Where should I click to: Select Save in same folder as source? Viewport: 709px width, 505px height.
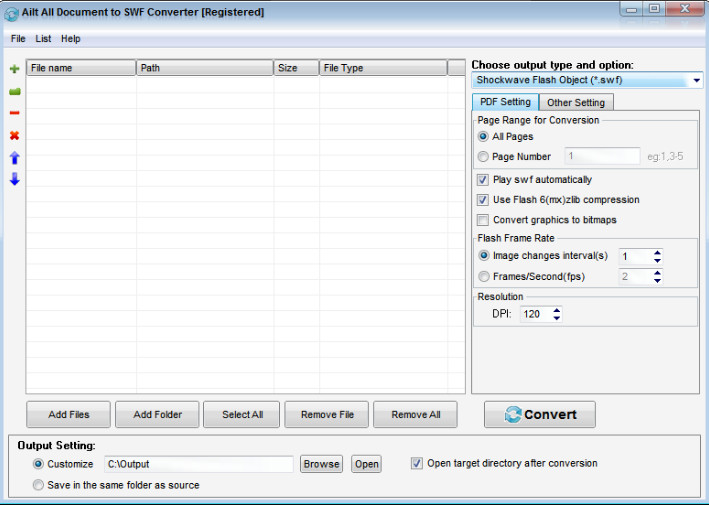point(38,485)
